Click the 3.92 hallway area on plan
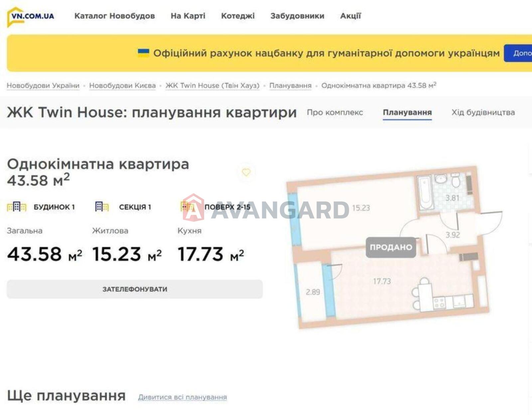532x415 pixels. coord(453,235)
